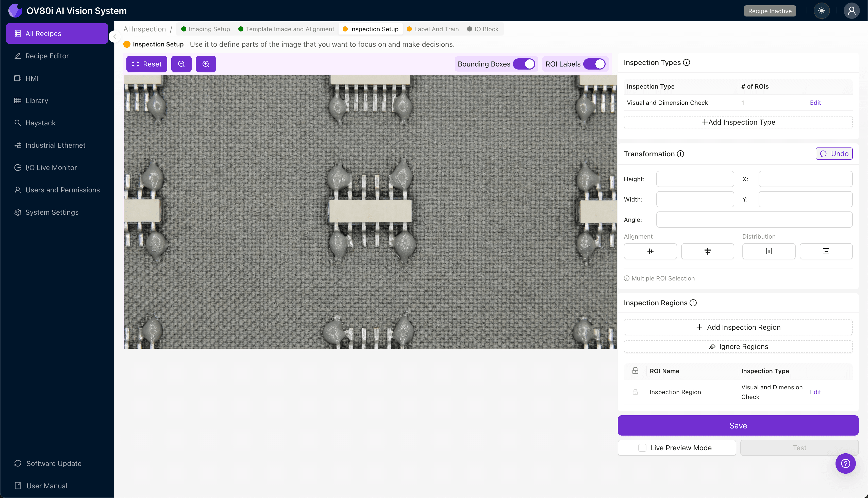Click the Angle input field
Viewport: 868px width, 498px height.
pyautogui.click(x=754, y=220)
